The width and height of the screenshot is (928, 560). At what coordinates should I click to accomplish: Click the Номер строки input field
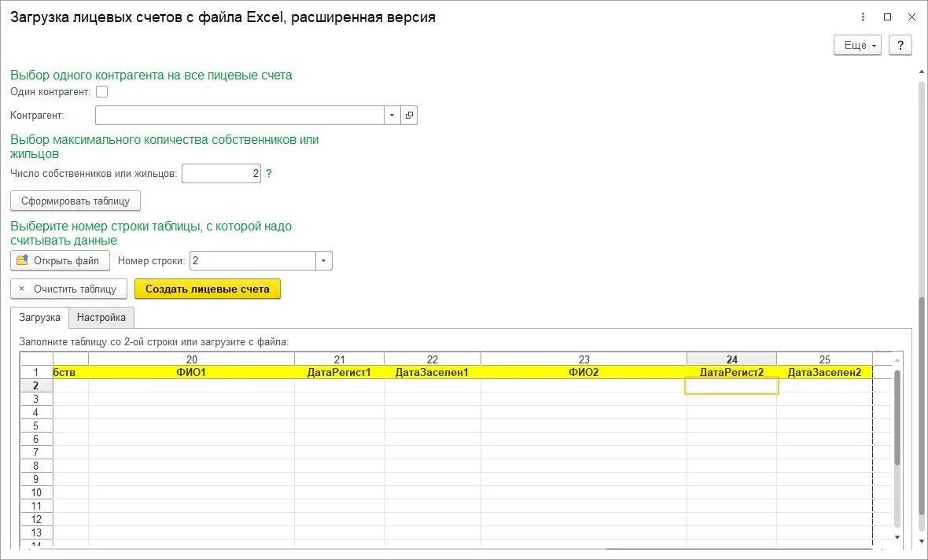[252, 260]
